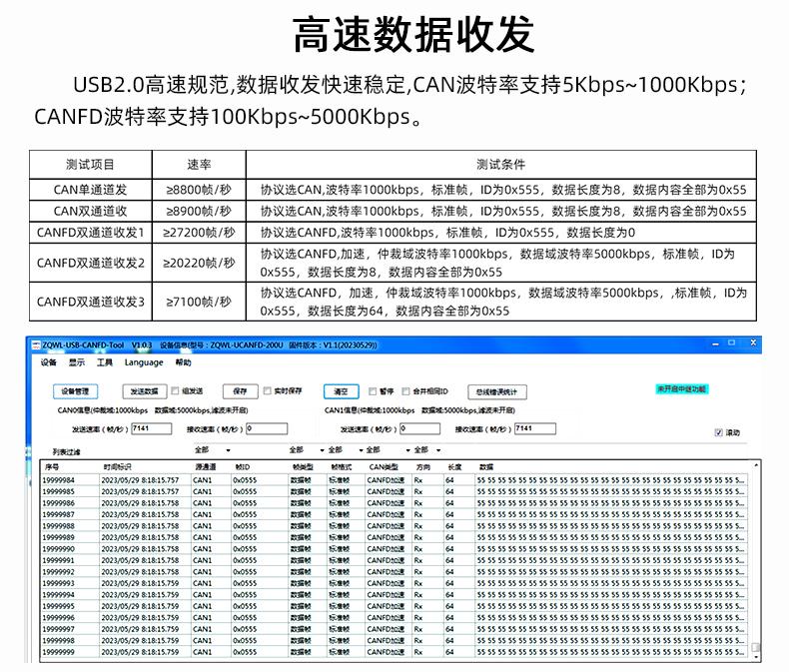Expand the 方向 filter dropdown
Viewport: 789px width, 672px height.
(x=427, y=449)
